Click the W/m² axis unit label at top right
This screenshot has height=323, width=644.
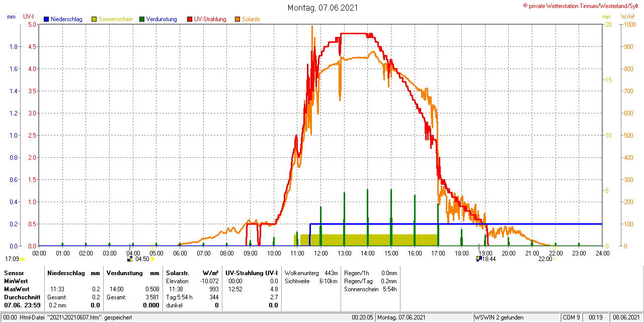627,17
